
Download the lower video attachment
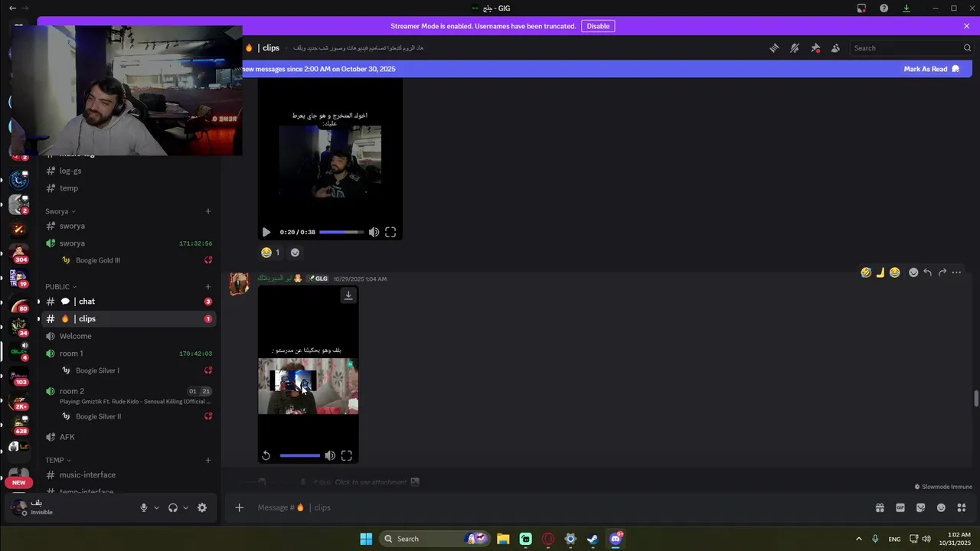click(348, 295)
